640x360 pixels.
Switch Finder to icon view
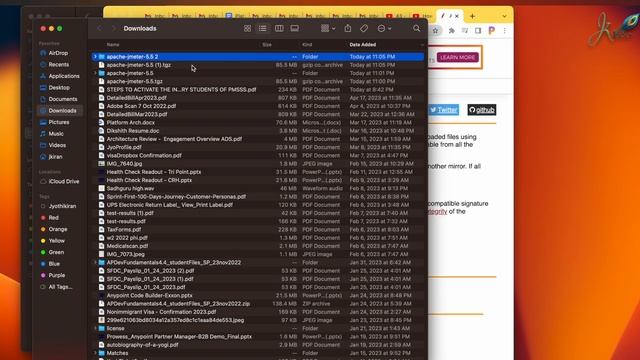[247, 29]
